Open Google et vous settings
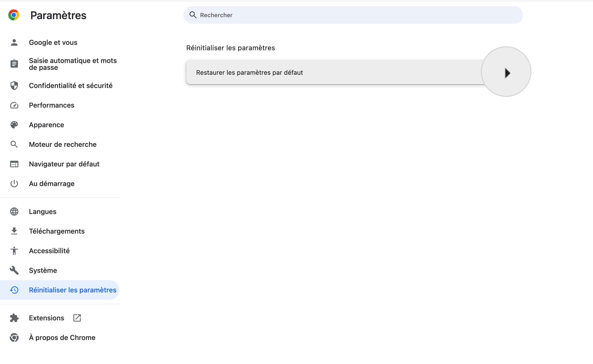 [53, 42]
